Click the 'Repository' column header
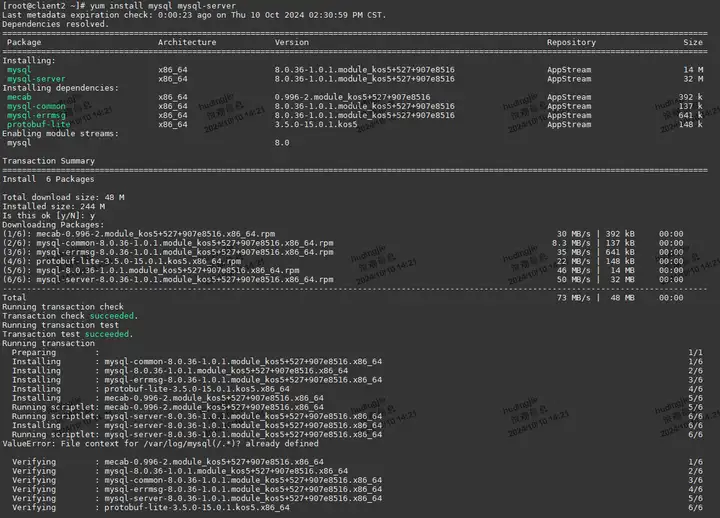Image resolution: width=720 pixels, height=518 pixels. pos(571,42)
